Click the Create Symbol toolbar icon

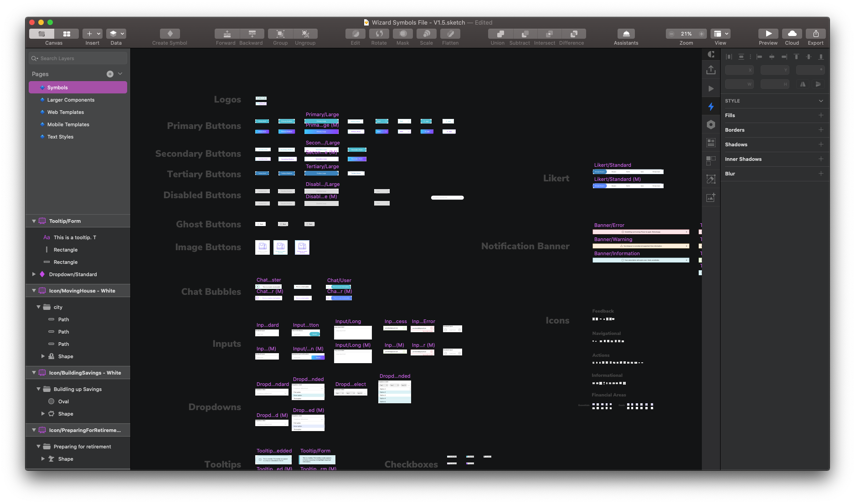(170, 34)
